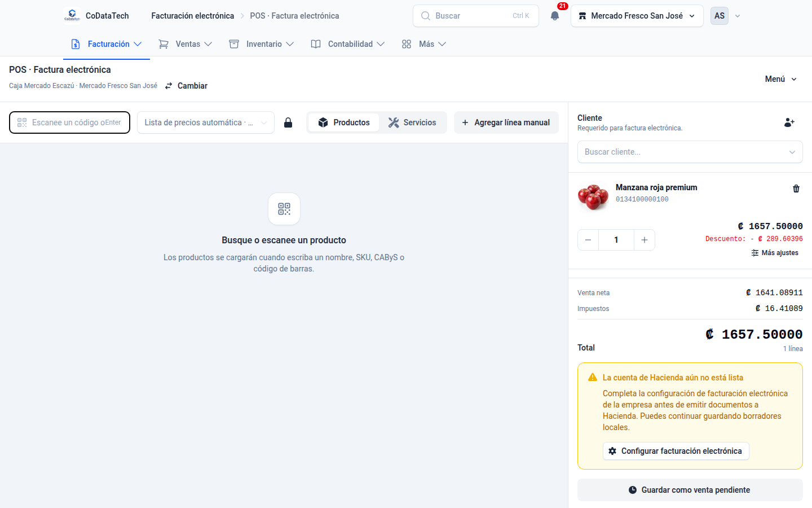
Task: Expand the Menú dropdown
Action: [781, 79]
